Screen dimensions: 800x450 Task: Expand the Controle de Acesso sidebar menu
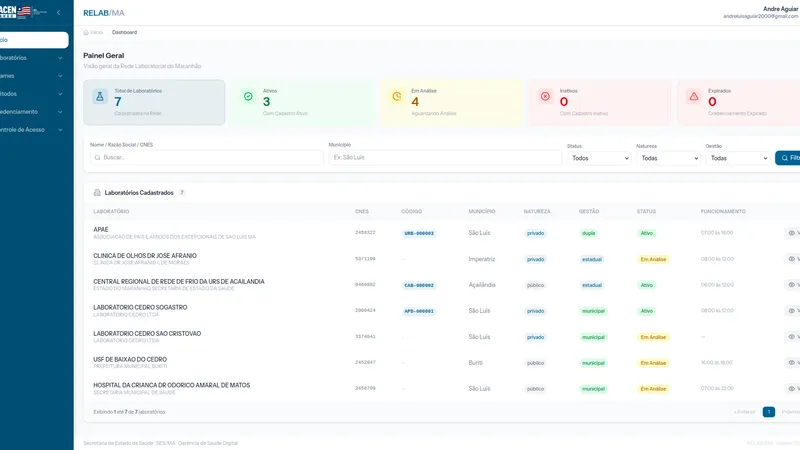point(34,130)
